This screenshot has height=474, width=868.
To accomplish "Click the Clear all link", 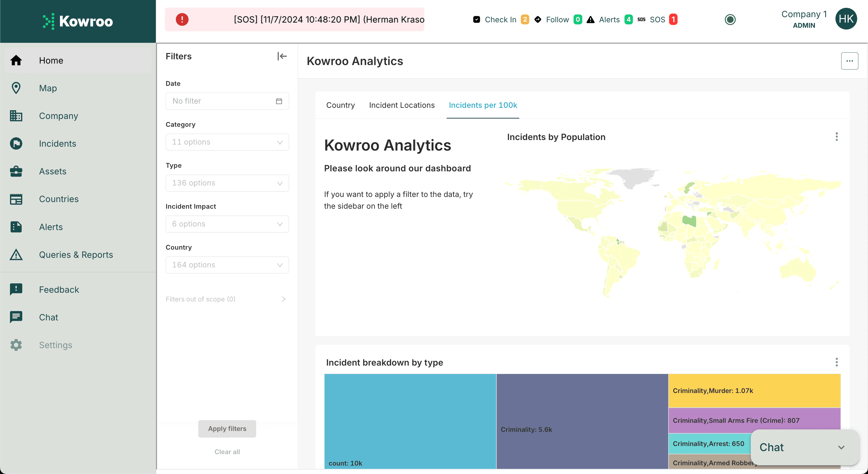I will pos(227,452).
